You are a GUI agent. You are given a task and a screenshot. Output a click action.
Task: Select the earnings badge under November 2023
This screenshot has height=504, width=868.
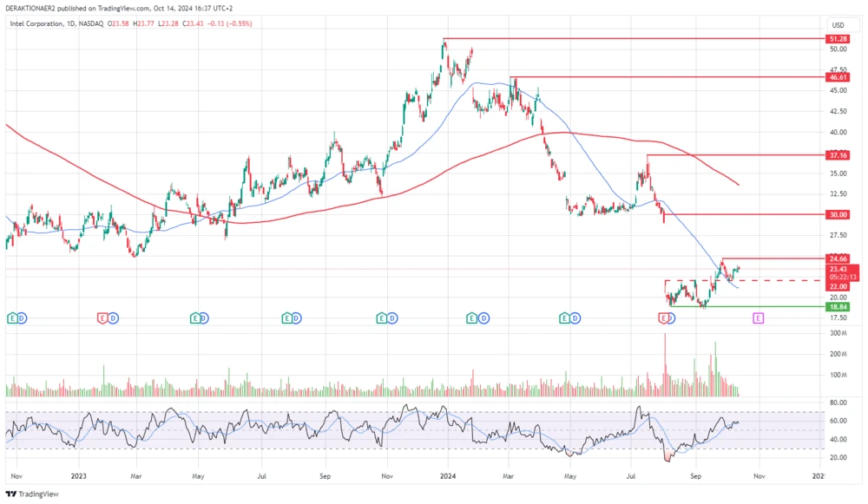383,318
